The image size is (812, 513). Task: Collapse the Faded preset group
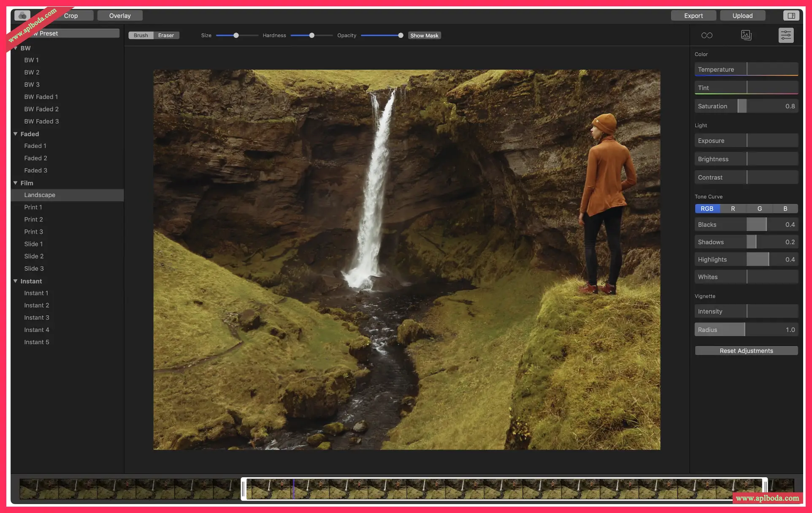point(16,134)
